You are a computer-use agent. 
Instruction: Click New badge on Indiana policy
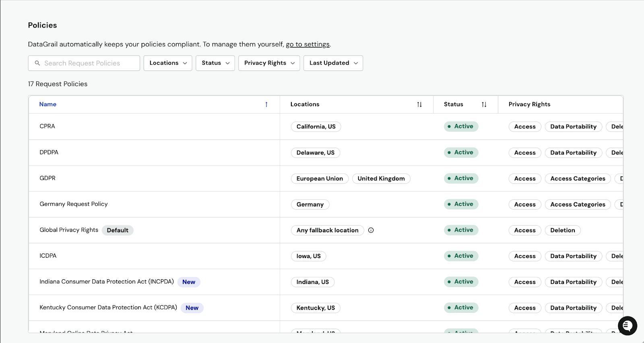[189, 282]
